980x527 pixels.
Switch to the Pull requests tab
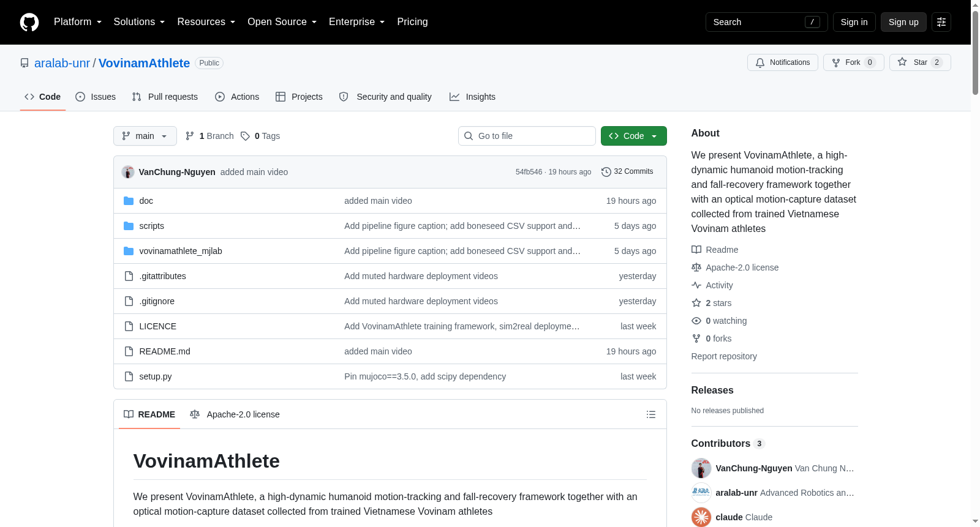165,97
